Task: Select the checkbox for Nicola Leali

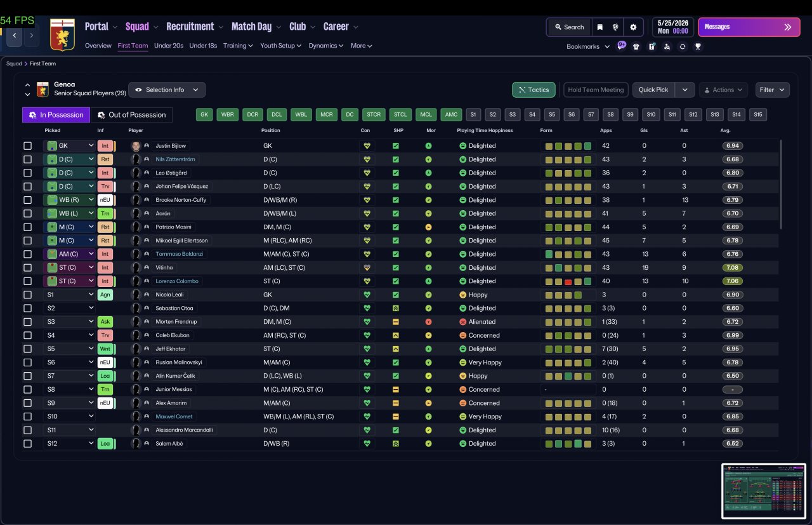Action: [x=27, y=295]
